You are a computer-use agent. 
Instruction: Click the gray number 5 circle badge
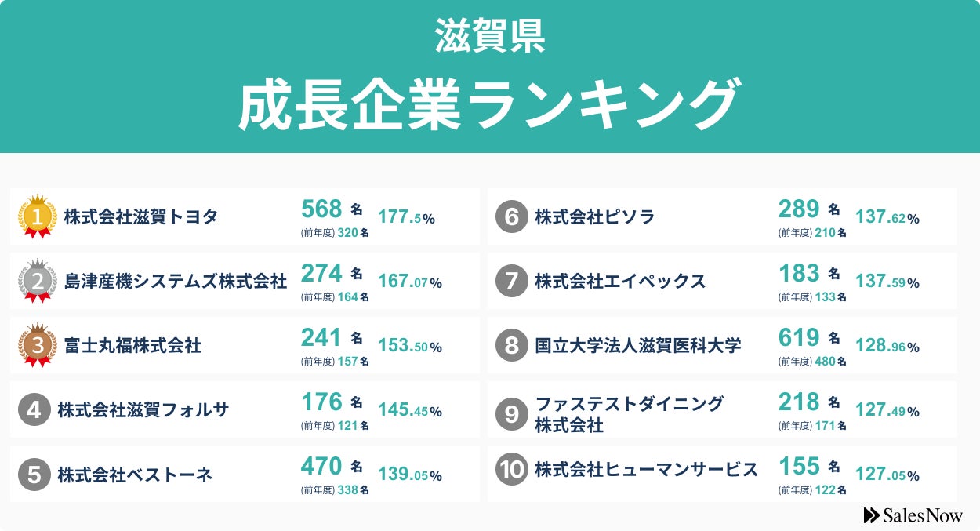[x=34, y=474]
